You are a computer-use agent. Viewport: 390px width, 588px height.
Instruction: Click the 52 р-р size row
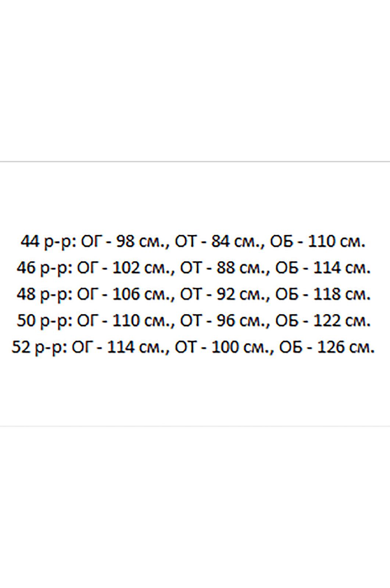pos(193,347)
